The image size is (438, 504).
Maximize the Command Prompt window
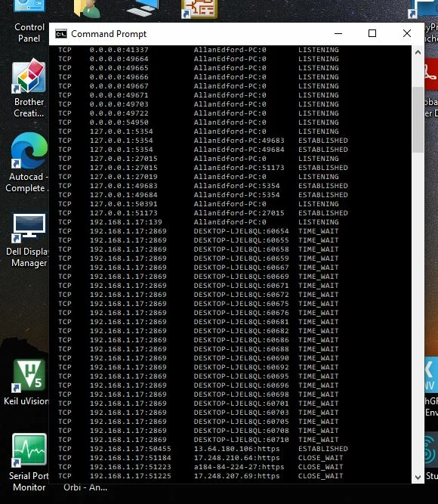pos(372,33)
